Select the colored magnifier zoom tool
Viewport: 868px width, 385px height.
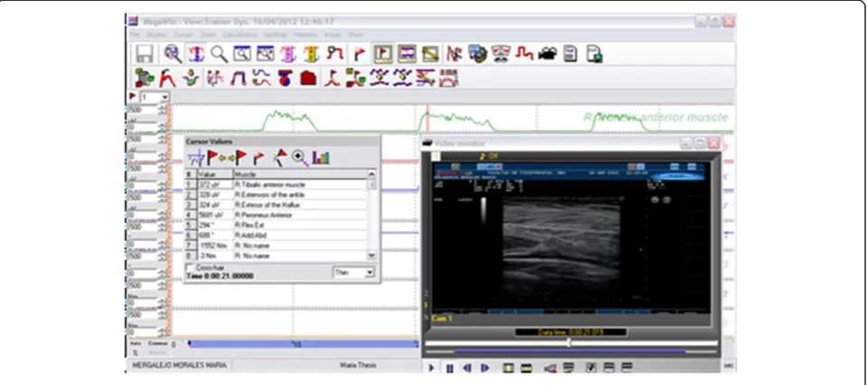coord(173,53)
